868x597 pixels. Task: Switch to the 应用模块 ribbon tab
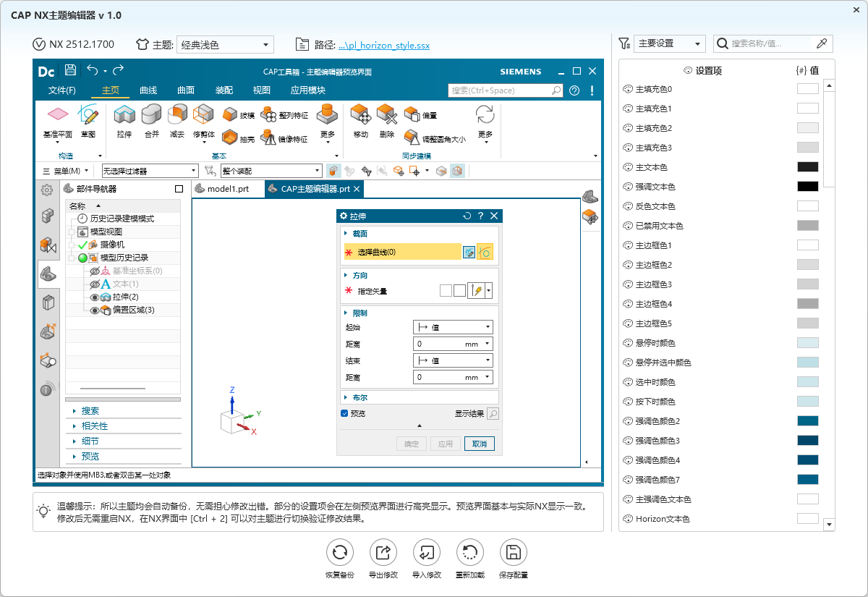pos(308,90)
